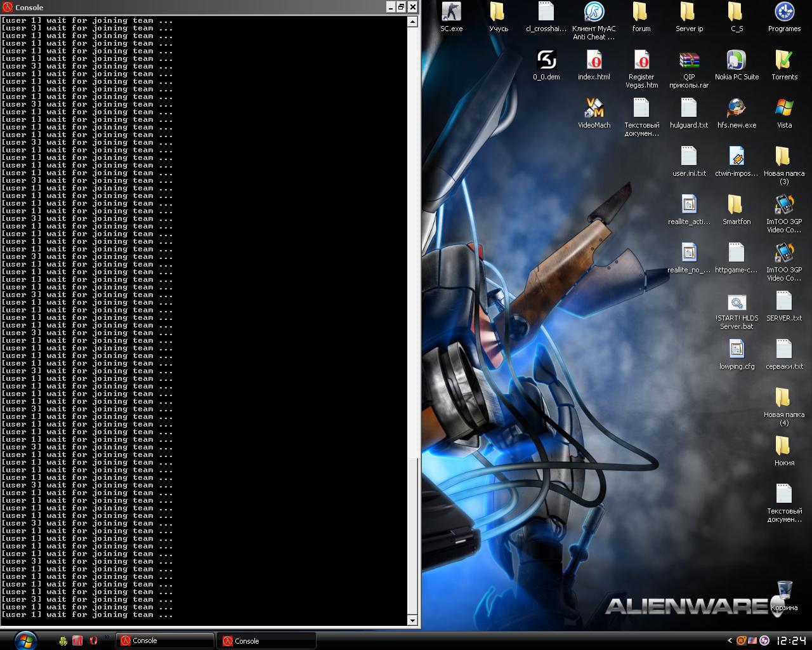
Task: Open the forum folder
Action: pyautogui.click(x=641, y=17)
